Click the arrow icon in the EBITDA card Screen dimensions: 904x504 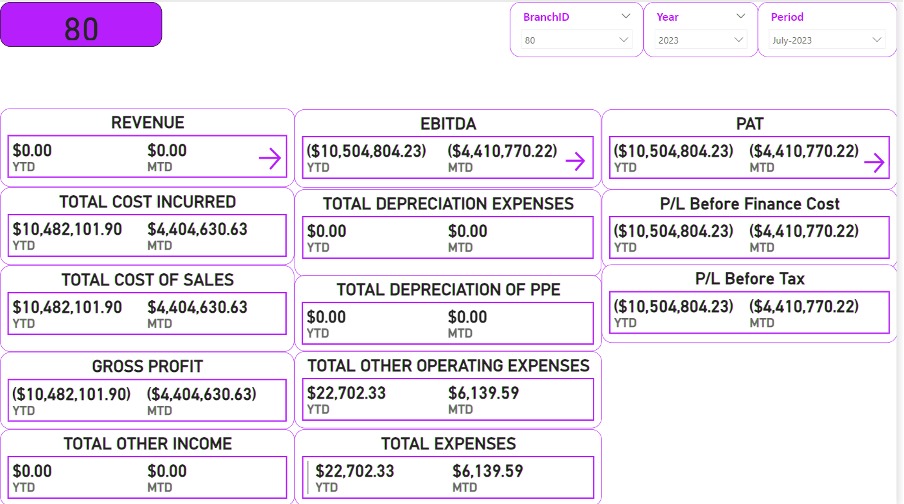(x=575, y=161)
